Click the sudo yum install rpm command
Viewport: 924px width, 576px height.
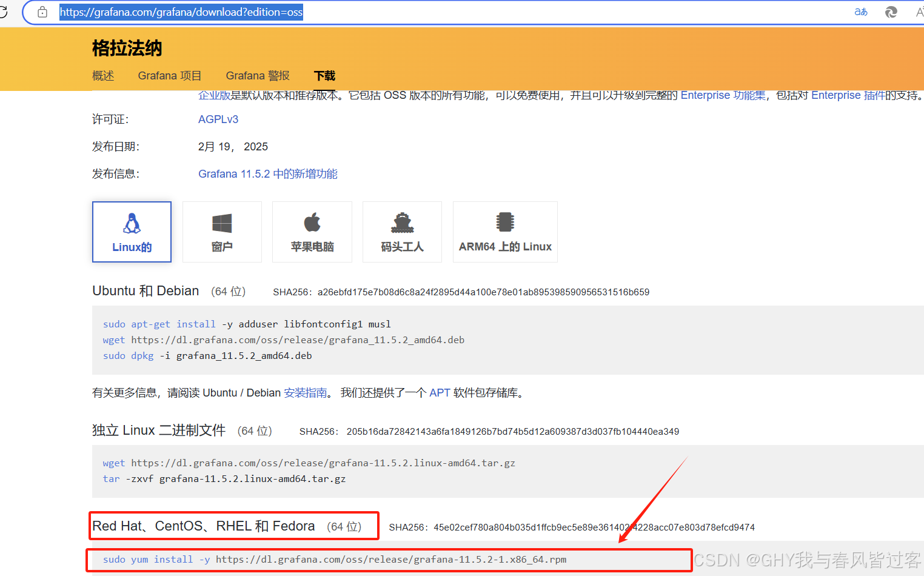[x=335, y=560]
